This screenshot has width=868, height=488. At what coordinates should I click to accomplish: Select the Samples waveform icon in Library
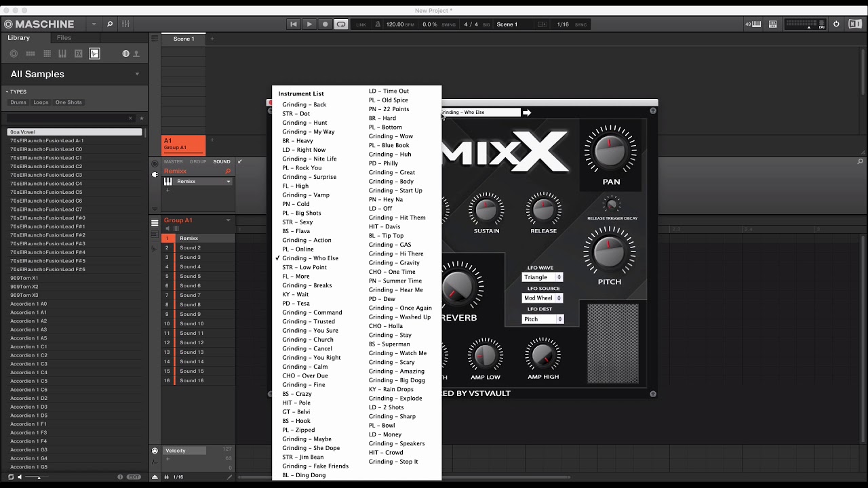coord(94,54)
